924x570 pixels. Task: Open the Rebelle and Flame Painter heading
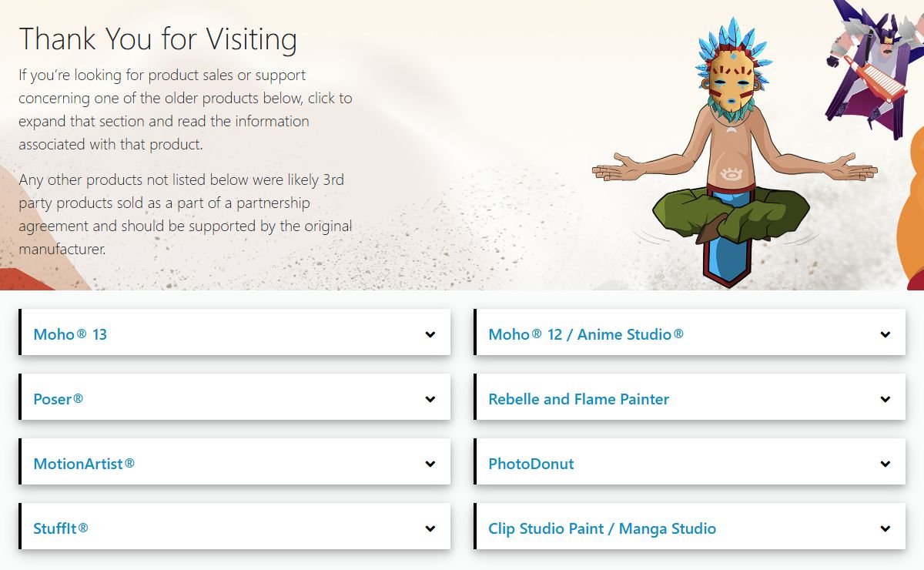point(579,399)
